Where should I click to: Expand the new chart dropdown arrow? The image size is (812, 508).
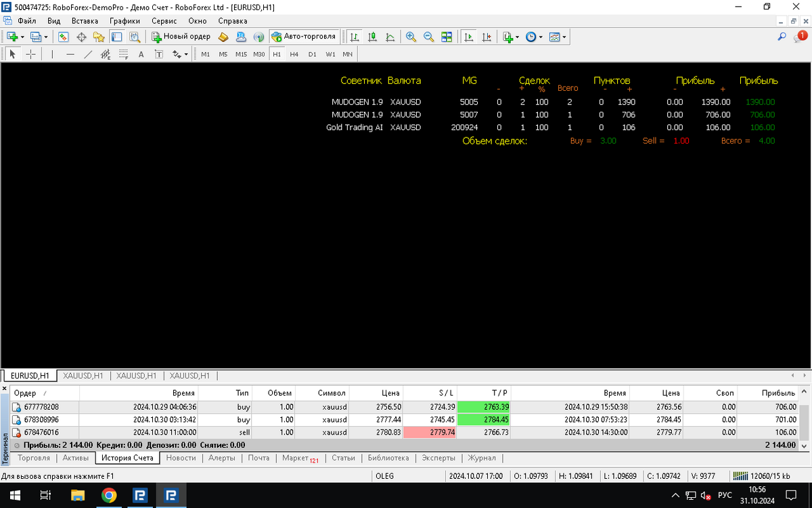pos(22,37)
